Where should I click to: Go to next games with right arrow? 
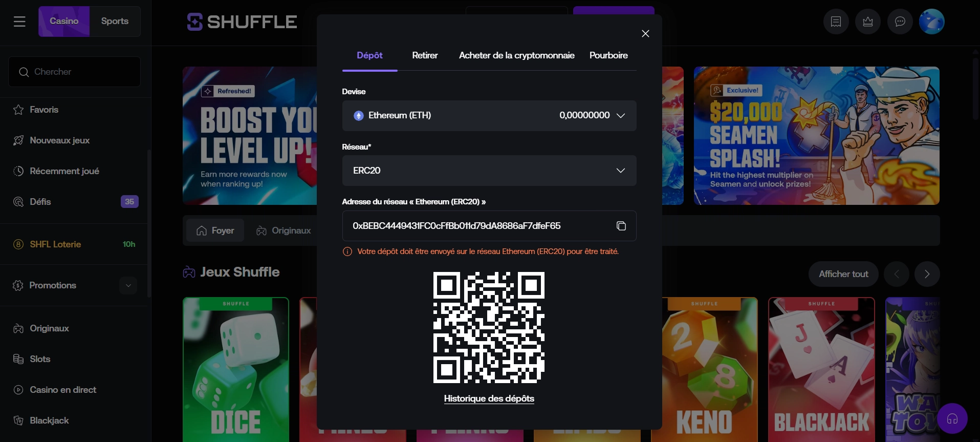[927, 274]
